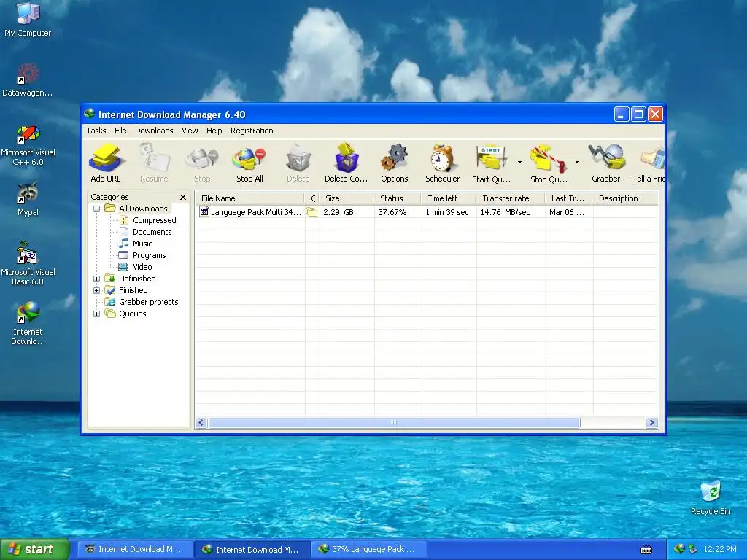Click the Delete Completed toolbar icon
The width and height of the screenshot is (747, 560).
(x=347, y=163)
